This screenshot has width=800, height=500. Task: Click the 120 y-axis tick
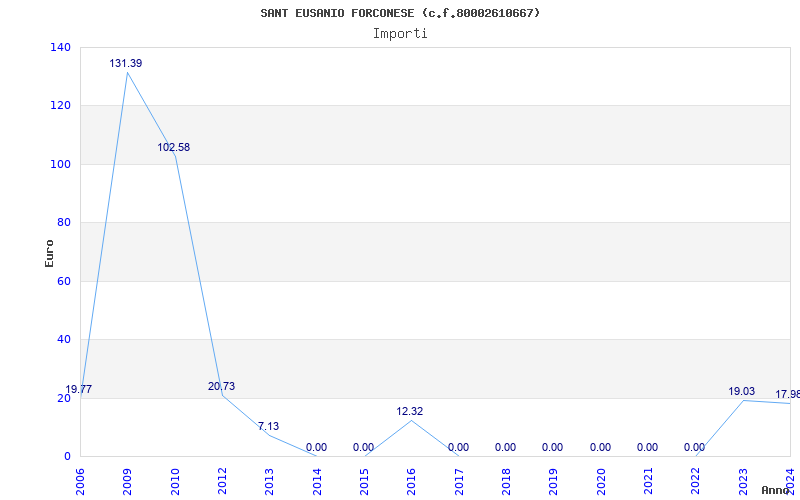[61, 106]
